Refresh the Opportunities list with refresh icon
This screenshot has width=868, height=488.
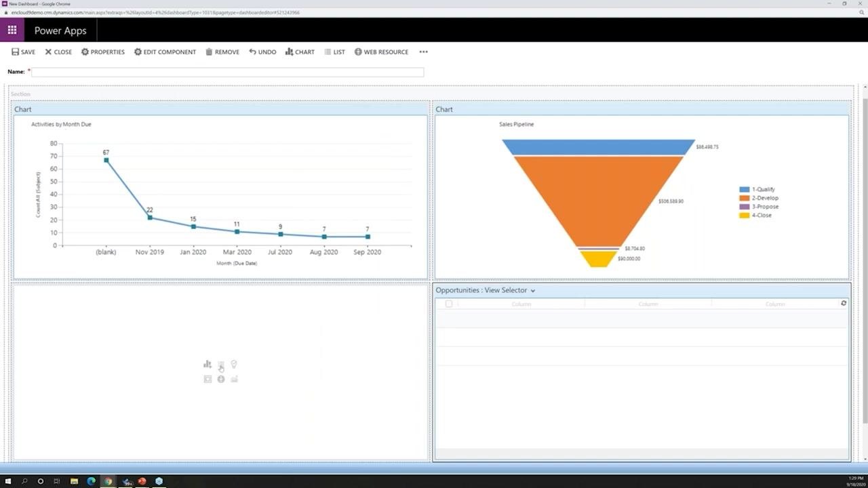[844, 303]
